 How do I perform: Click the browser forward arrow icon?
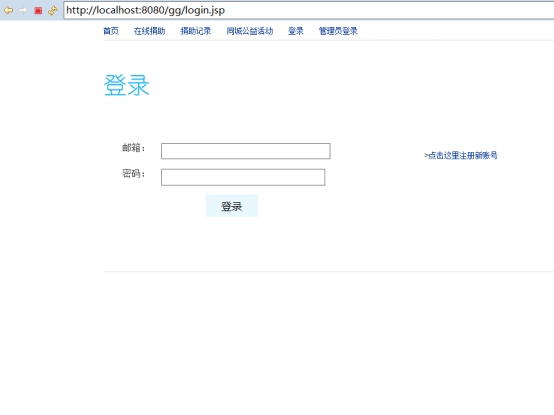[x=23, y=10]
